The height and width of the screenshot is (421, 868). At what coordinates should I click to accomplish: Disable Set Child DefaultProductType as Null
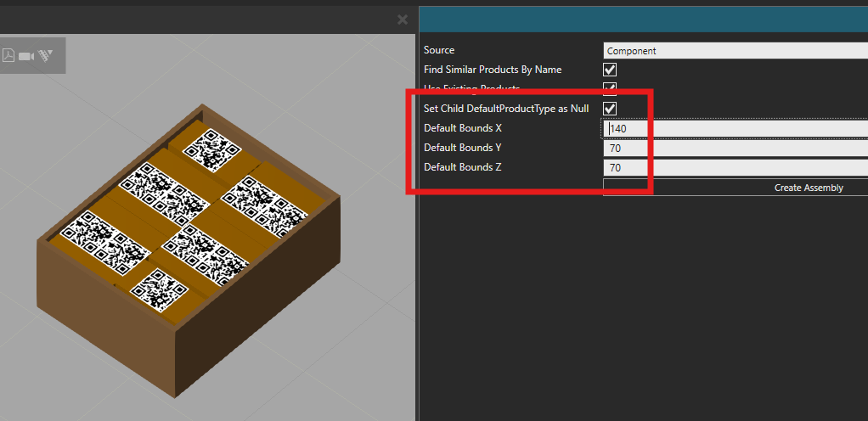pos(610,109)
